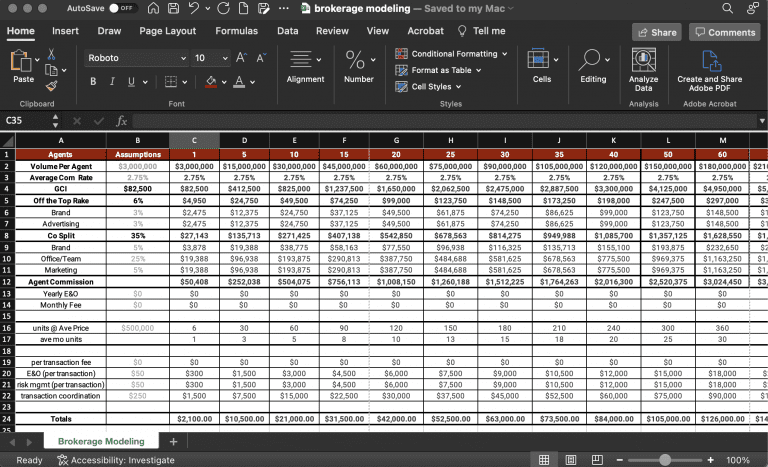Open the Home ribbon tab

tap(21, 31)
